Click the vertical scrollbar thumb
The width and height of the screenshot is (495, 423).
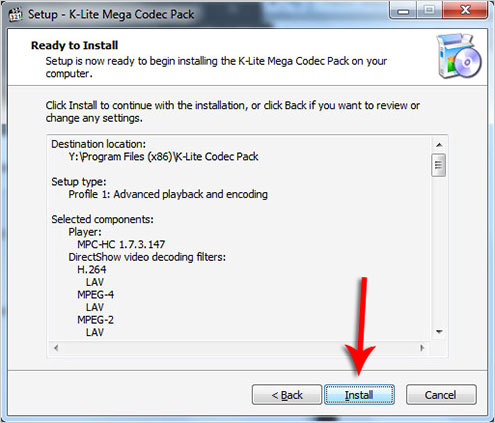point(438,165)
